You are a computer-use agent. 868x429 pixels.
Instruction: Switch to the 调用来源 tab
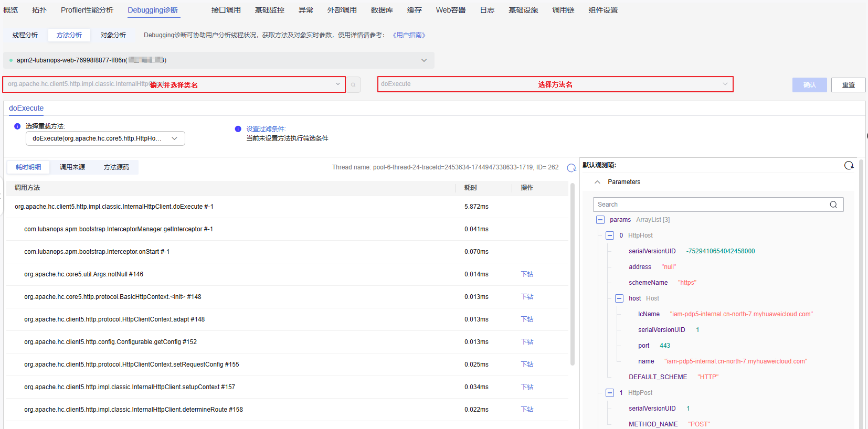coord(72,167)
